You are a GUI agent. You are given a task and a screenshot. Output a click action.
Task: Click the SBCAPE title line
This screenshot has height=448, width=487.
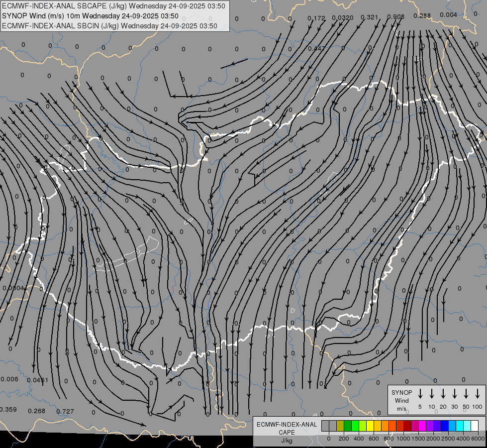click(113, 6)
